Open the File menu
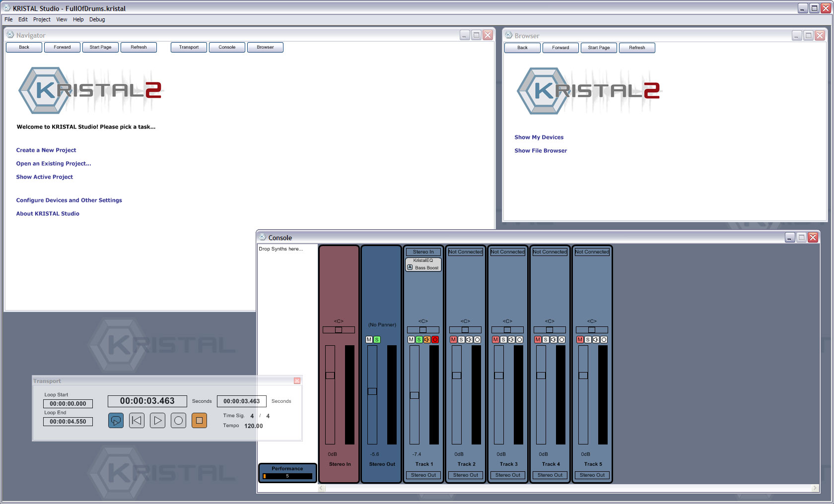Image resolution: width=834 pixels, height=504 pixels. [x=8, y=19]
